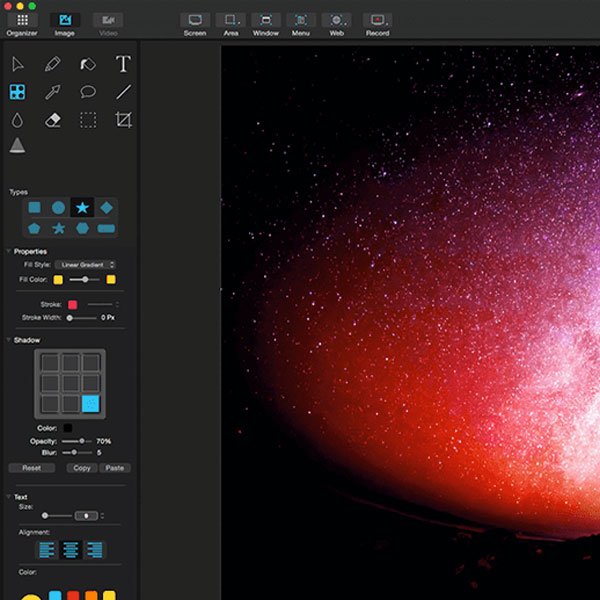Viewport: 600px width, 600px height.
Task: Select the Crop tool
Action: 123,120
